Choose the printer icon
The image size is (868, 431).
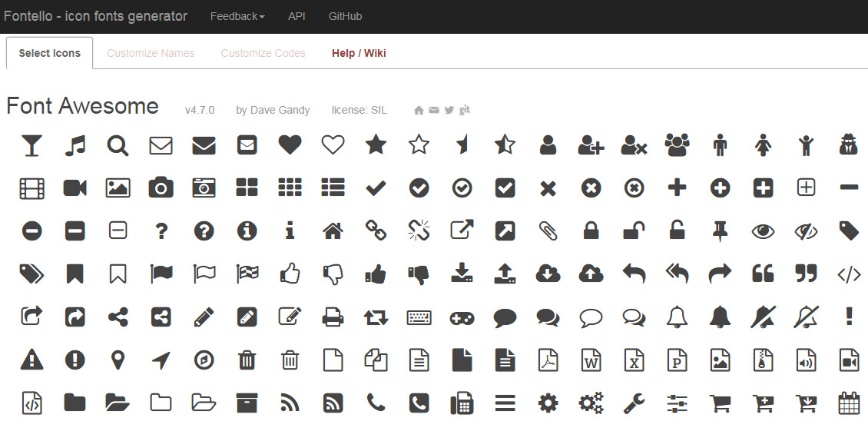[333, 317]
